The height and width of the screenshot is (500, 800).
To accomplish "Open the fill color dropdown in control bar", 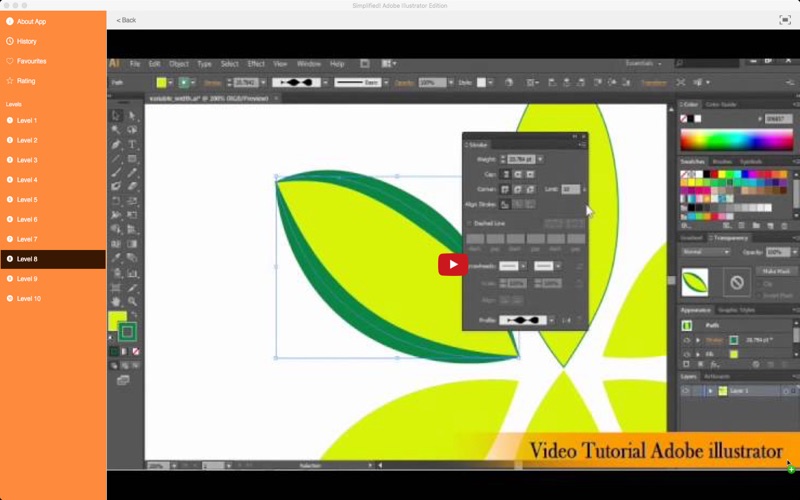I will (x=170, y=83).
